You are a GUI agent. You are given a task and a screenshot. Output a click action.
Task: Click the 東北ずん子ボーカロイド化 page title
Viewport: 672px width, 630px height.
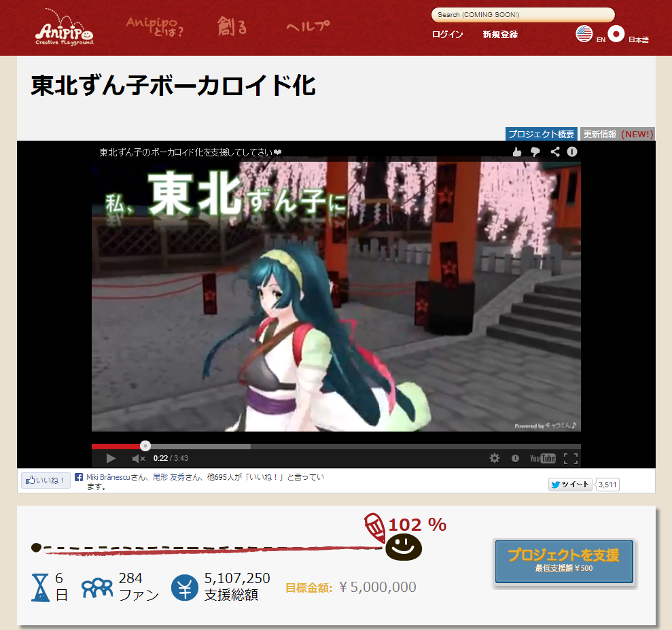point(173,85)
